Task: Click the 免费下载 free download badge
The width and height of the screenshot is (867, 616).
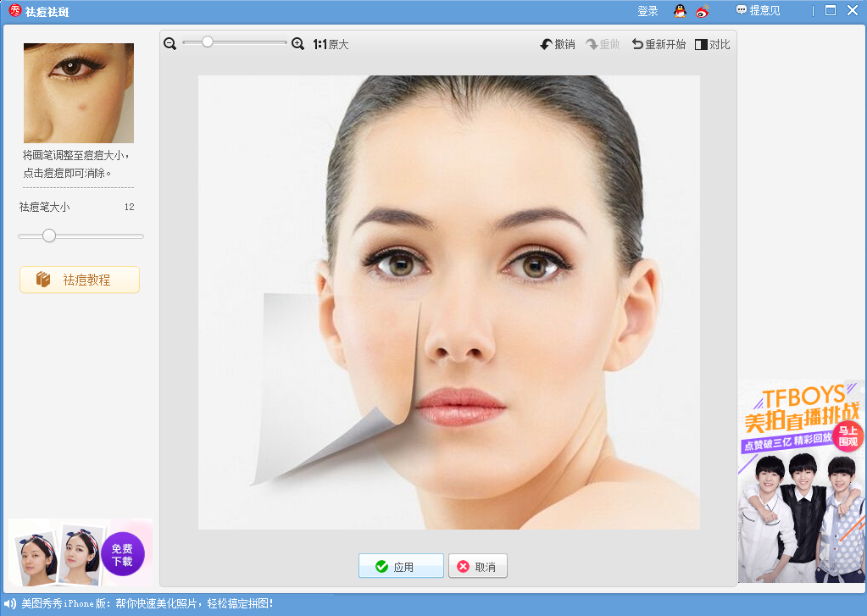Action: 124,552
